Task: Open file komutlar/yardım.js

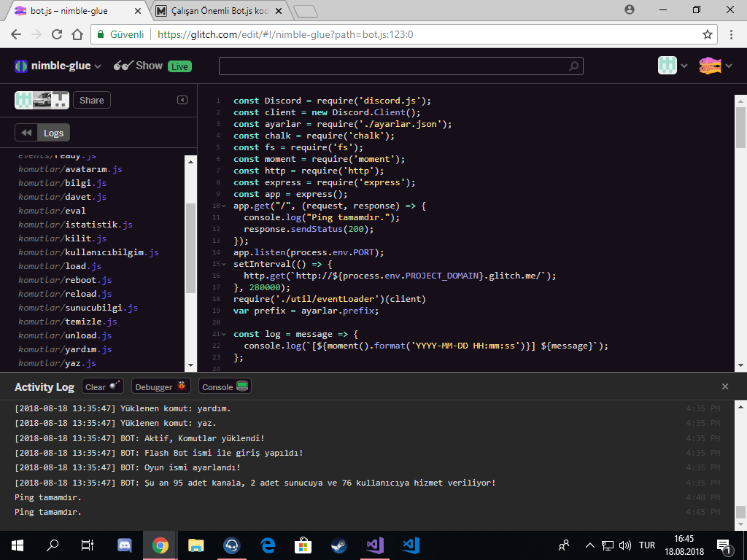Action: coord(65,349)
